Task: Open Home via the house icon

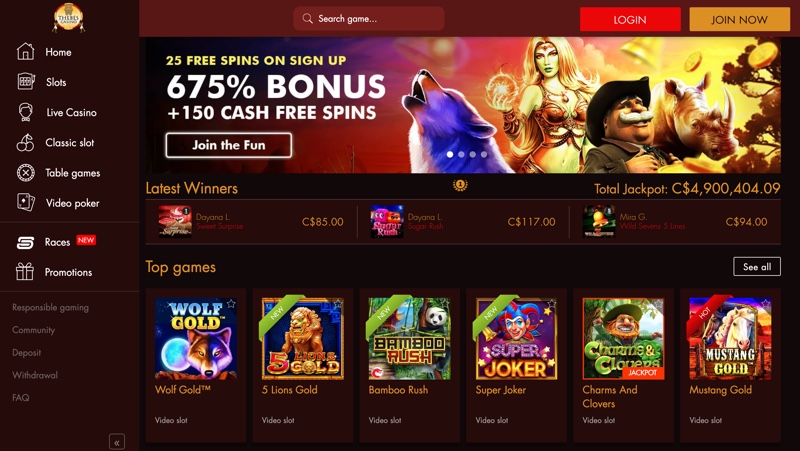Action: [x=26, y=52]
